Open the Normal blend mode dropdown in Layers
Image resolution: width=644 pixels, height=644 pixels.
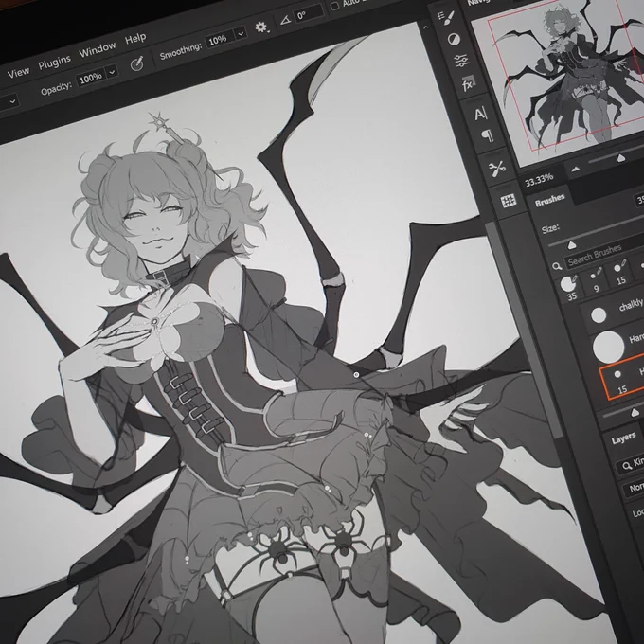click(635, 488)
